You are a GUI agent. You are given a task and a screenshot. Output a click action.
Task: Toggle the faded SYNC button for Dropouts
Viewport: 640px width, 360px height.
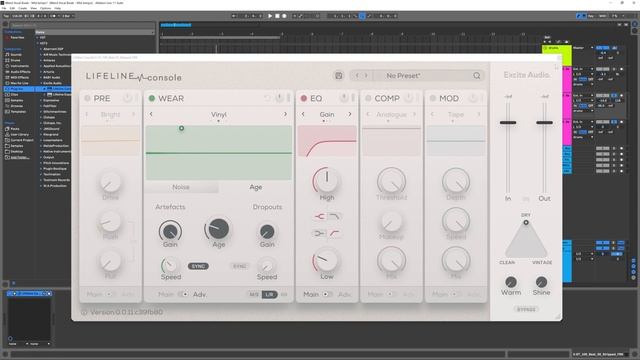pyautogui.click(x=240, y=266)
